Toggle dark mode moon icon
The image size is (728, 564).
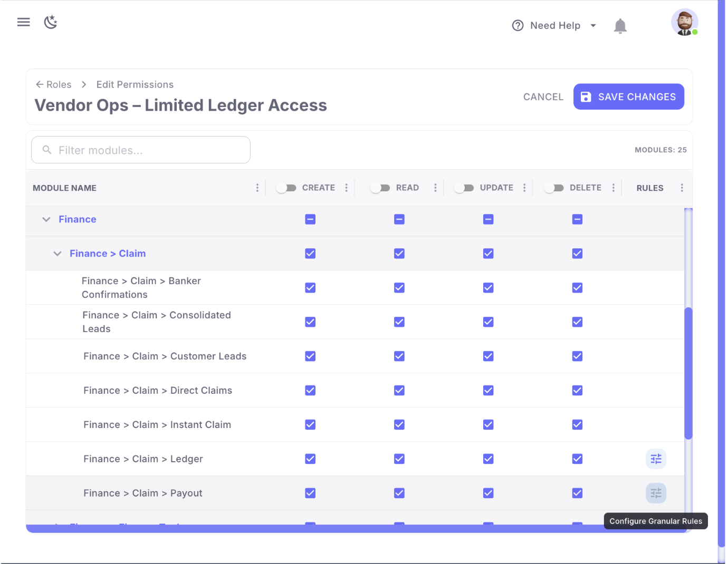[51, 22]
